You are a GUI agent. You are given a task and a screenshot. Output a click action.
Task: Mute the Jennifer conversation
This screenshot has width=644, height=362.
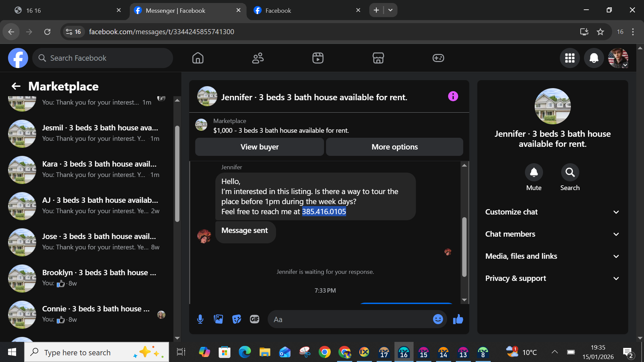pyautogui.click(x=534, y=172)
